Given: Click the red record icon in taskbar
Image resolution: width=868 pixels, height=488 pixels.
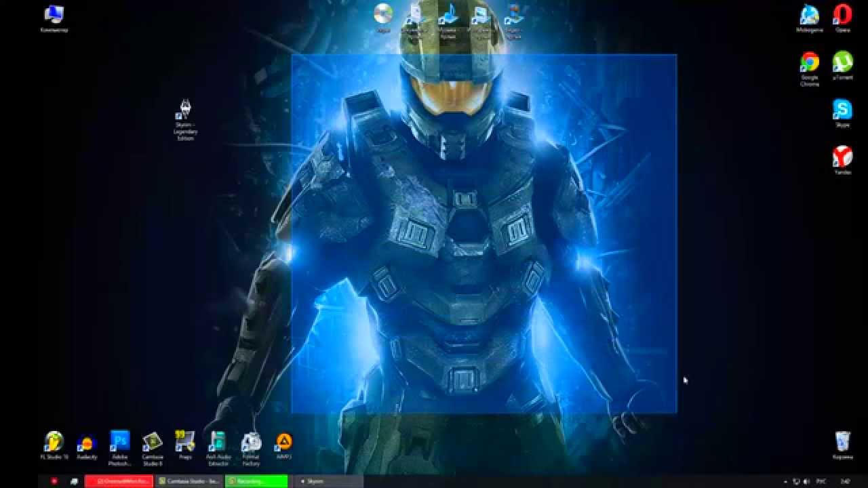Looking at the screenshot, I should (x=54, y=481).
